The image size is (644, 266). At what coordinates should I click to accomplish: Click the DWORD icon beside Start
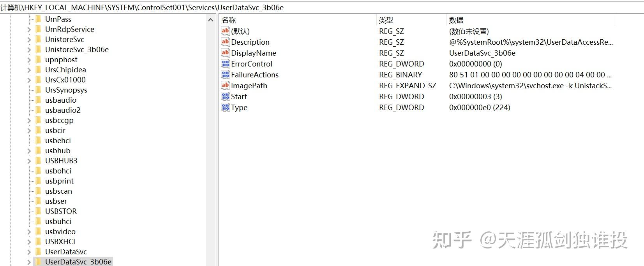(x=225, y=96)
